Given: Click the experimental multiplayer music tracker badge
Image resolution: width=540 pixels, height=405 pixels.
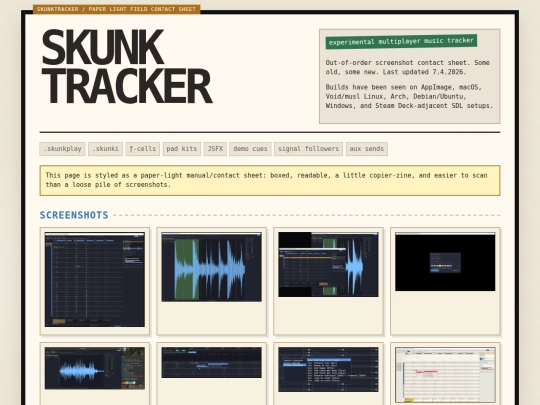Looking at the screenshot, I should pyautogui.click(x=401, y=41).
